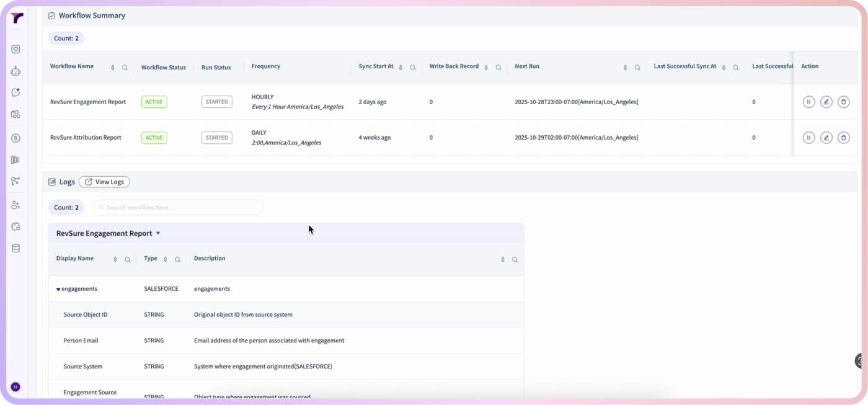Click the SALESFORCE type cell
Viewport: 868px width, 405px height.
[x=161, y=289]
